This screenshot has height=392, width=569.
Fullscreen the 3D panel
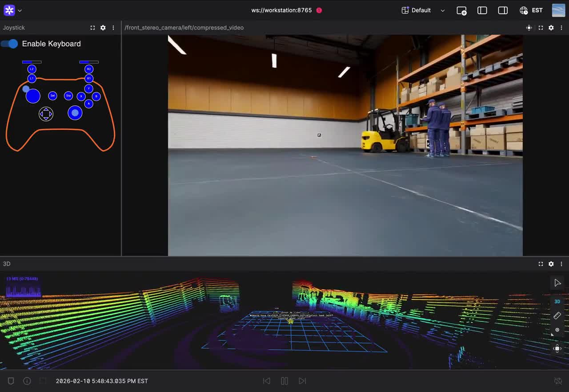[541, 264]
